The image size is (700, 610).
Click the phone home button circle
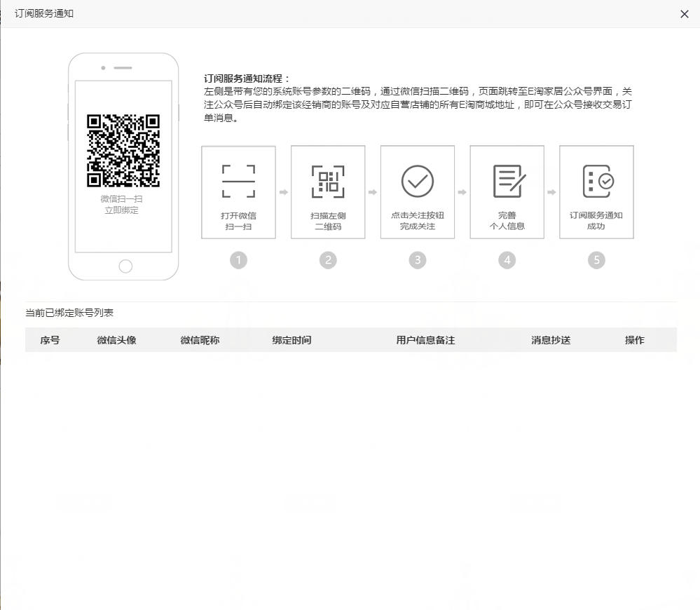[125, 266]
